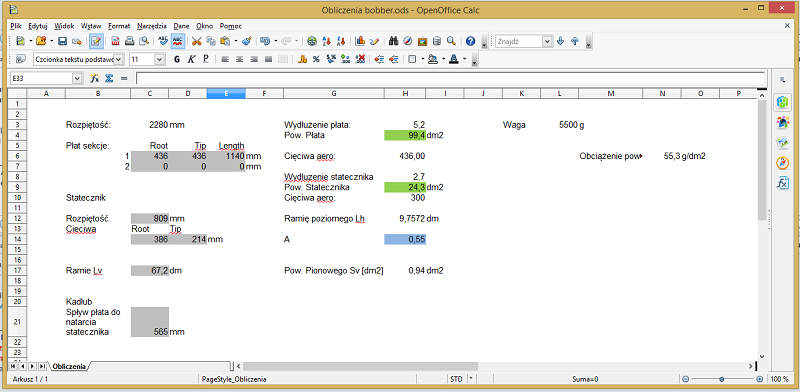Click the Copy icon
This screenshot has height=392, width=800.
click(x=211, y=41)
